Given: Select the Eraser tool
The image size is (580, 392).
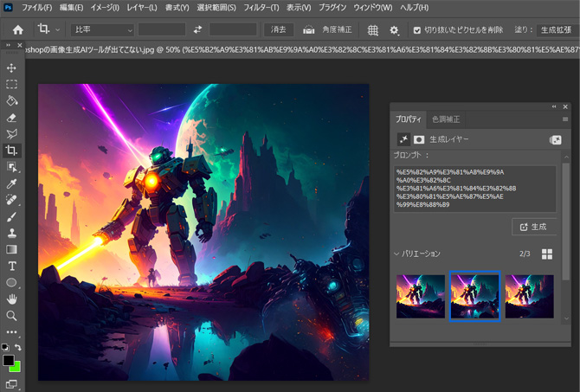Looking at the screenshot, I should [11, 118].
